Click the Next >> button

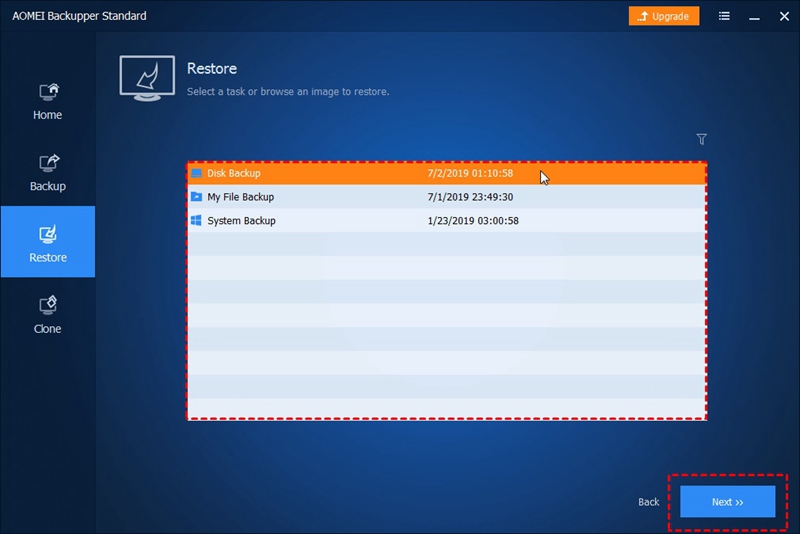[728, 502]
